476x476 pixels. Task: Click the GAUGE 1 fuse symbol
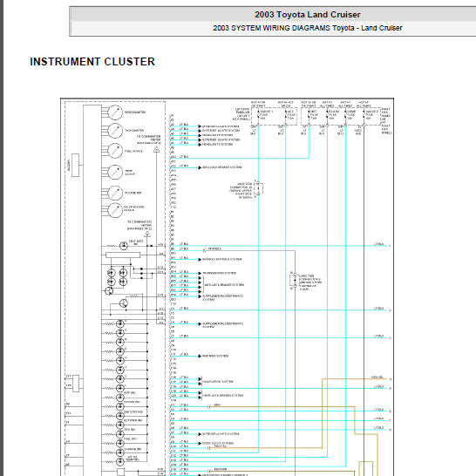coord(258,115)
